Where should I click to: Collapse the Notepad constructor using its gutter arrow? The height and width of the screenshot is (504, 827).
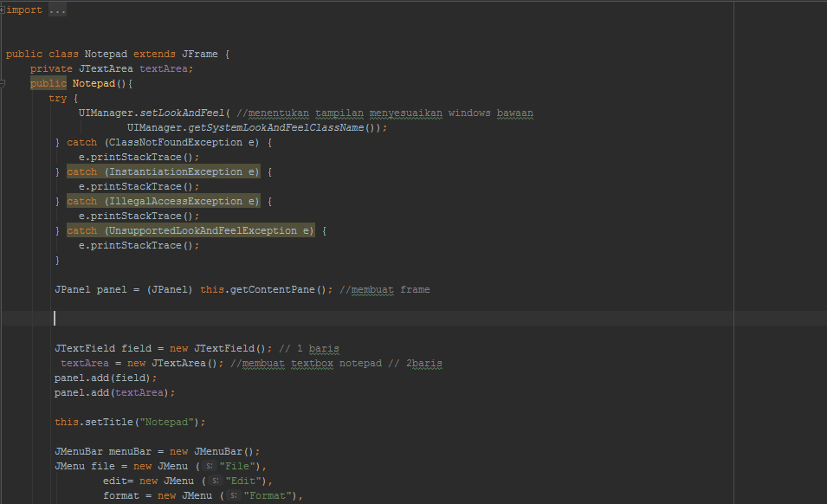coord(3,82)
